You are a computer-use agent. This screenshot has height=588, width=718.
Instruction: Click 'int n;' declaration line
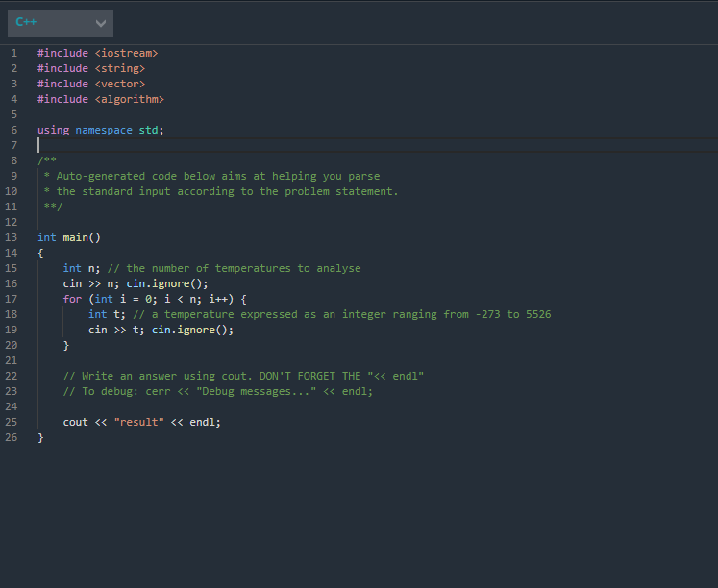pyautogui.click(x=82, y=268)
